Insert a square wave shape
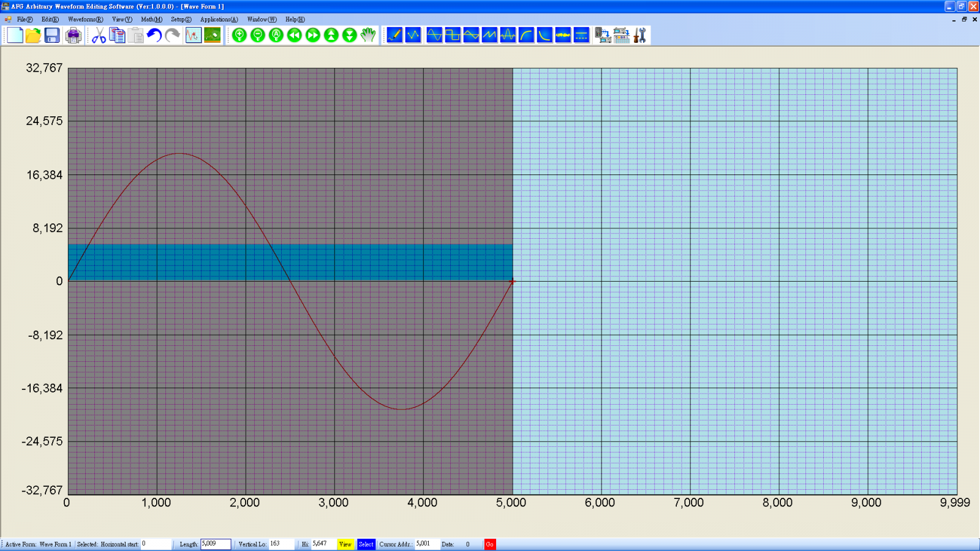This screenshot has height=551, width=980. tap(453, 36)
